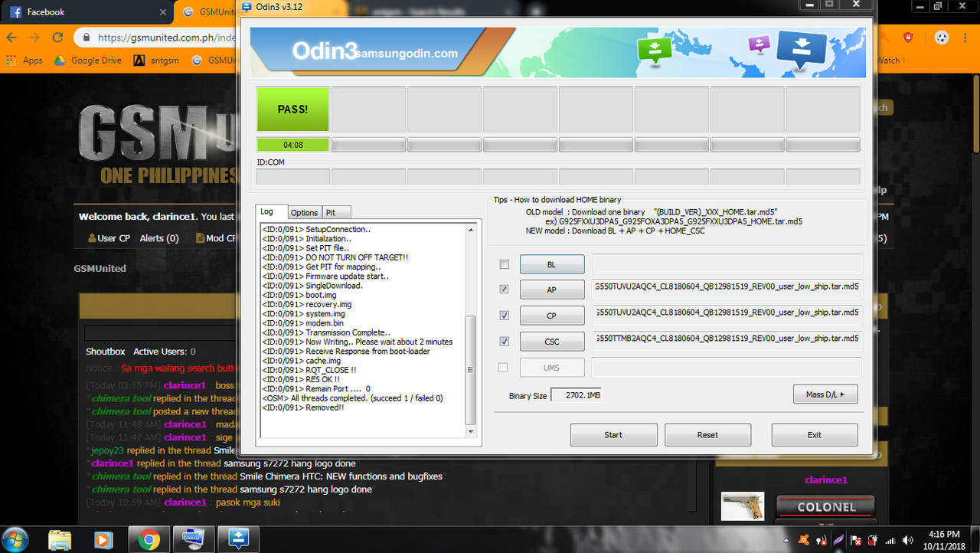Open User CP on the GSMUnited forum

tap(109, 238)
